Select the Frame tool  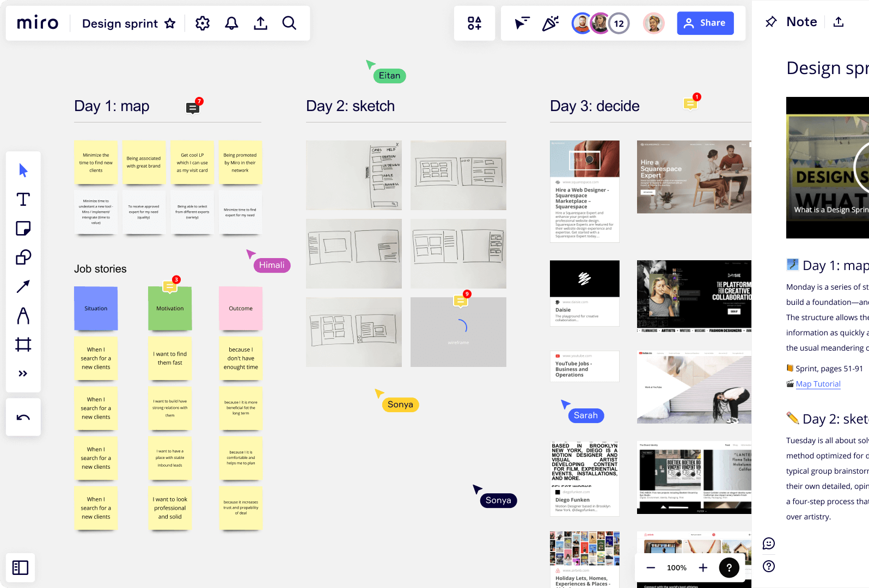tap(23, 344)
